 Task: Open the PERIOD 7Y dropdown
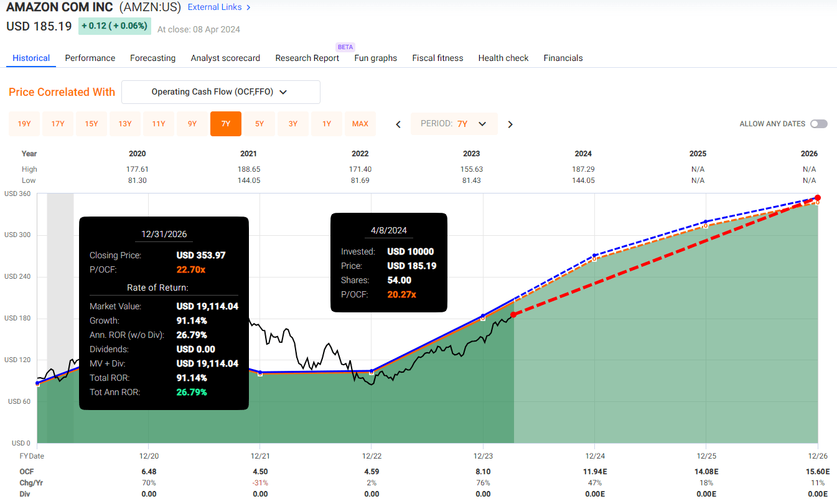click(x=454, y=124)
